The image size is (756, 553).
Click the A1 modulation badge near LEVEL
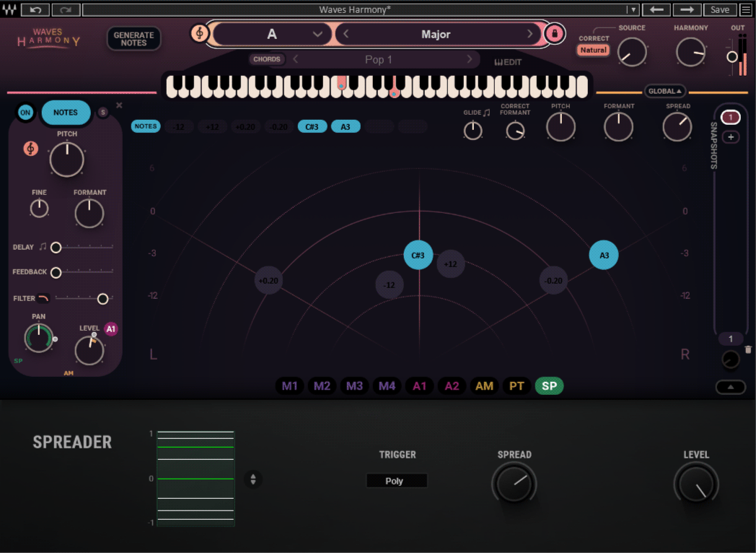(x=111, y=329)
